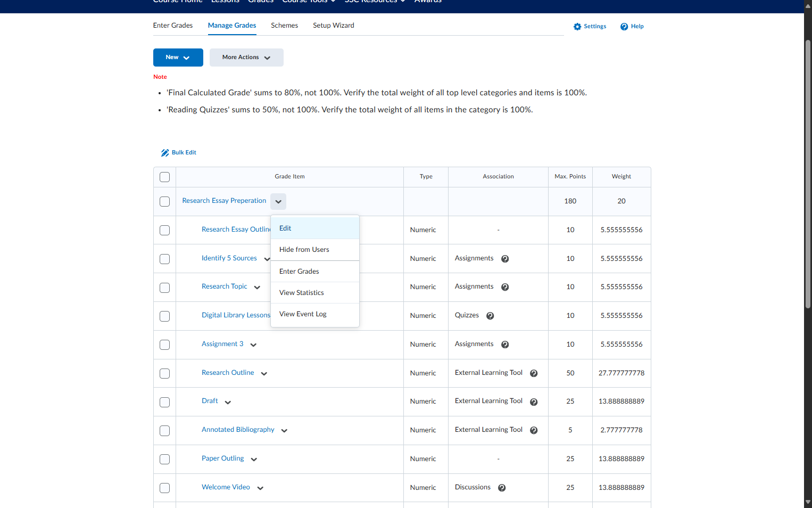Click the Bulk Edit pencil icon

point(165,153)
